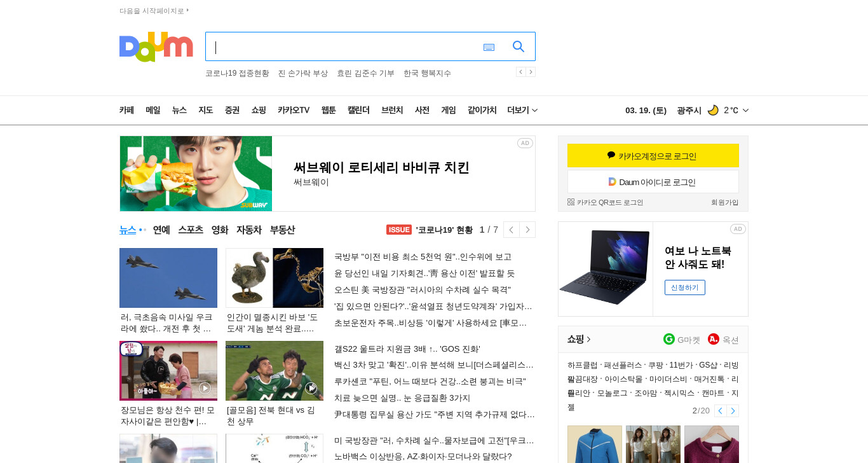The image size is (868, 463).
Task: Open the 지도 menu
Action: (205, 110)
